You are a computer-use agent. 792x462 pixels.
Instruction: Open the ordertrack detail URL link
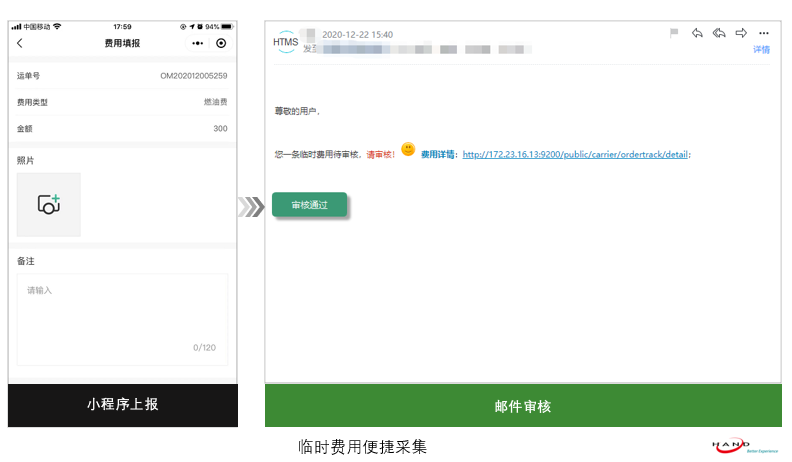coord(575,155)
